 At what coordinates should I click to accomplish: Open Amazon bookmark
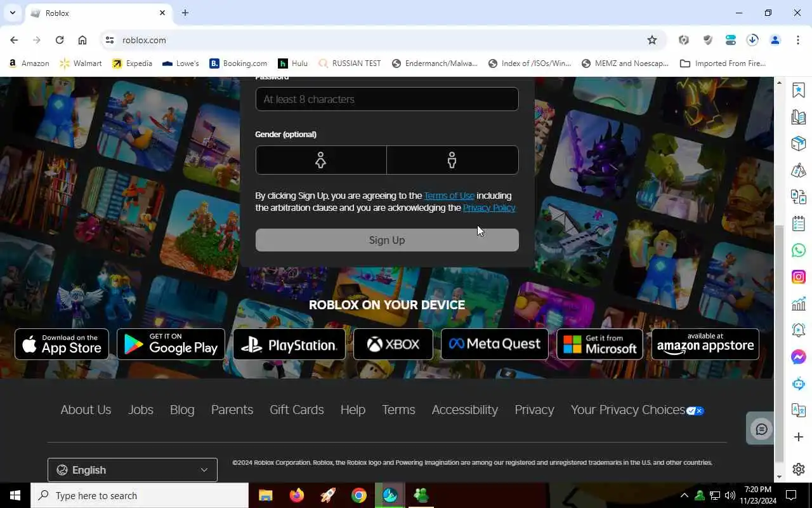[29, 63]
